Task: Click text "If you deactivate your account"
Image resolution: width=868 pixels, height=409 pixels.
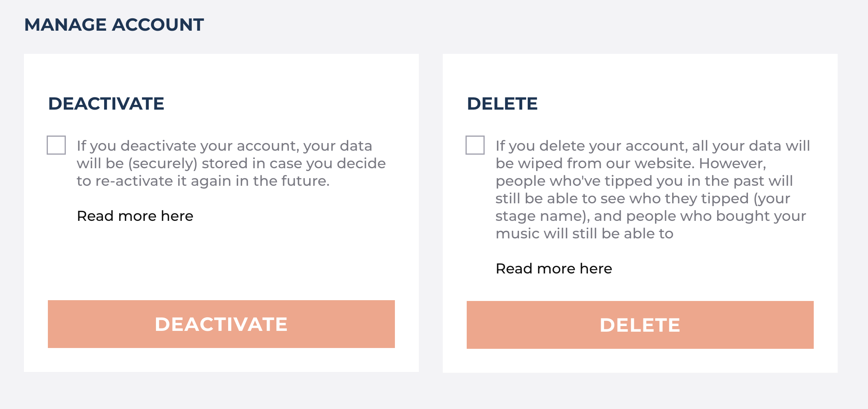Action: [x=187, y=146]
